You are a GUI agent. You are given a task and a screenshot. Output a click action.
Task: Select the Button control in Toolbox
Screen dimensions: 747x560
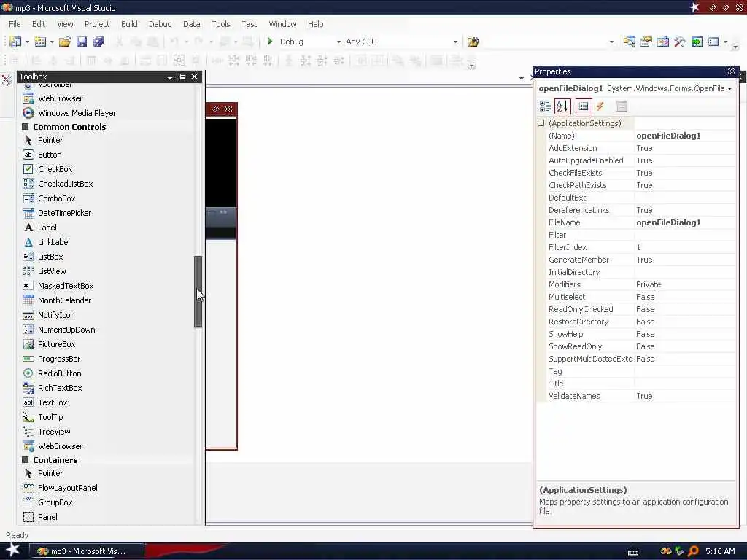point(42,155)
